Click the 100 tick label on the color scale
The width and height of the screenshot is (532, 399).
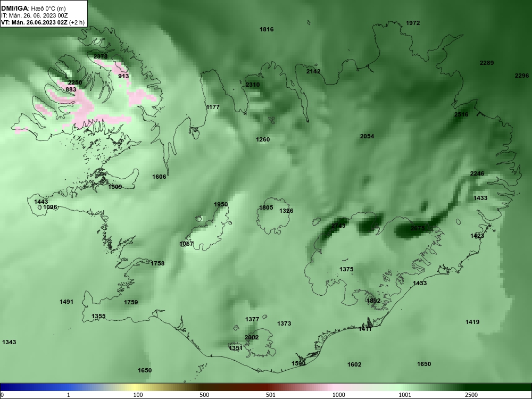coord(138,395)
